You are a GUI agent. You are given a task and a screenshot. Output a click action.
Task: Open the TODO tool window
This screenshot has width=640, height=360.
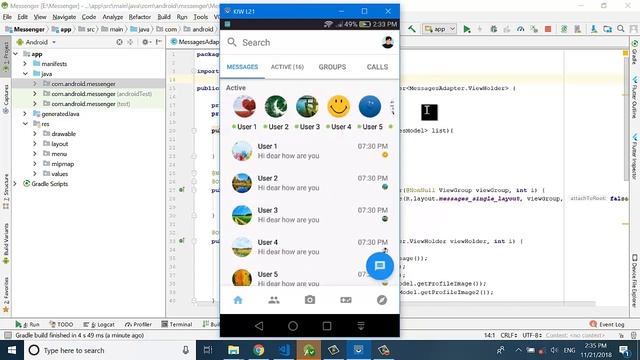point(61,324)
